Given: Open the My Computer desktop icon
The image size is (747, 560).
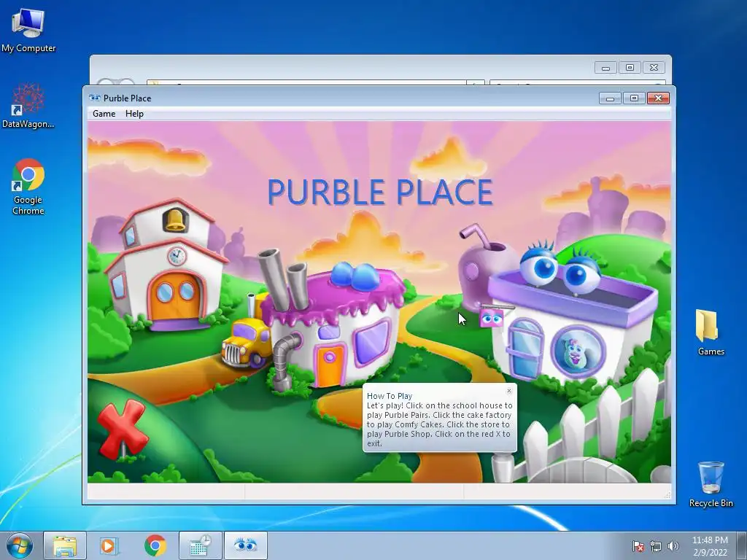Looking at the screenshot, I should 28,30.
